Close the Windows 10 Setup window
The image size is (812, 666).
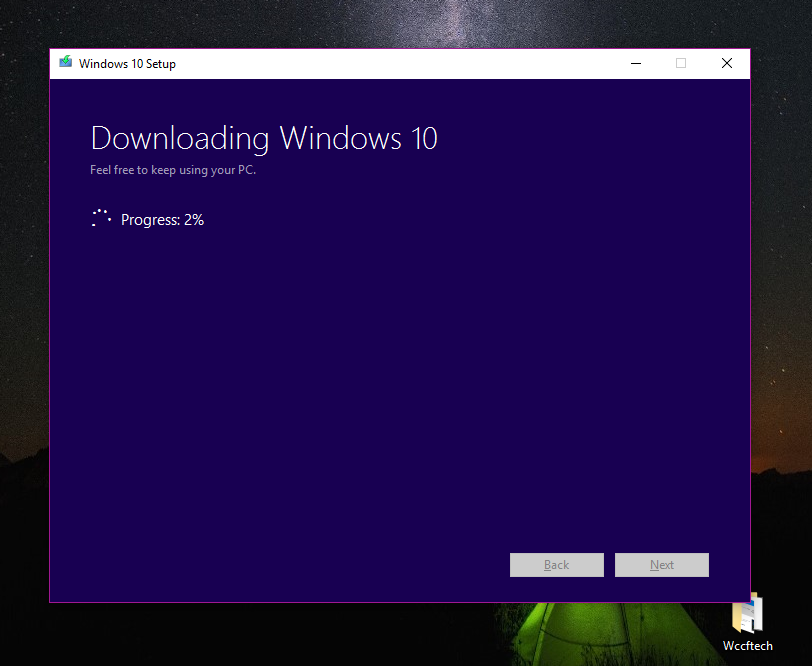727,63
